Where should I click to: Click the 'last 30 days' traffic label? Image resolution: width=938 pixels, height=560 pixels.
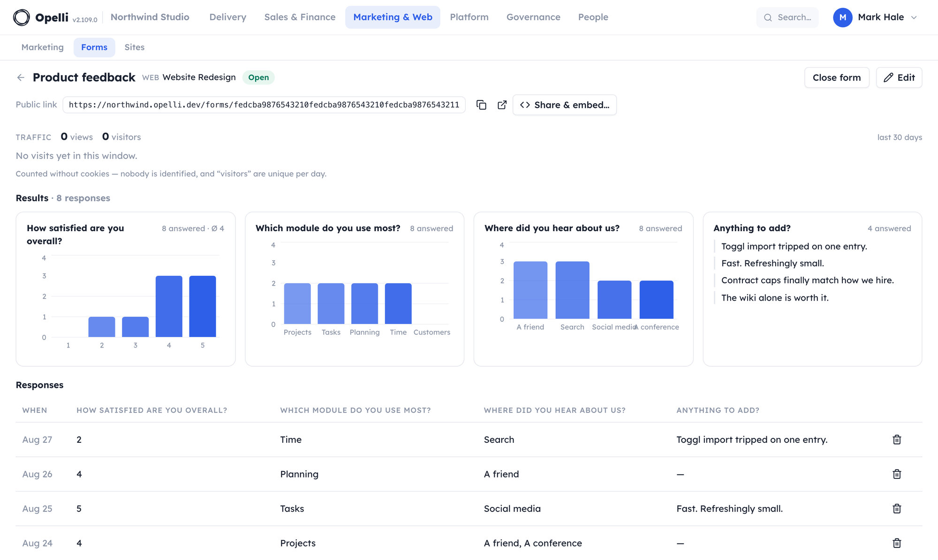coord(900,137)
